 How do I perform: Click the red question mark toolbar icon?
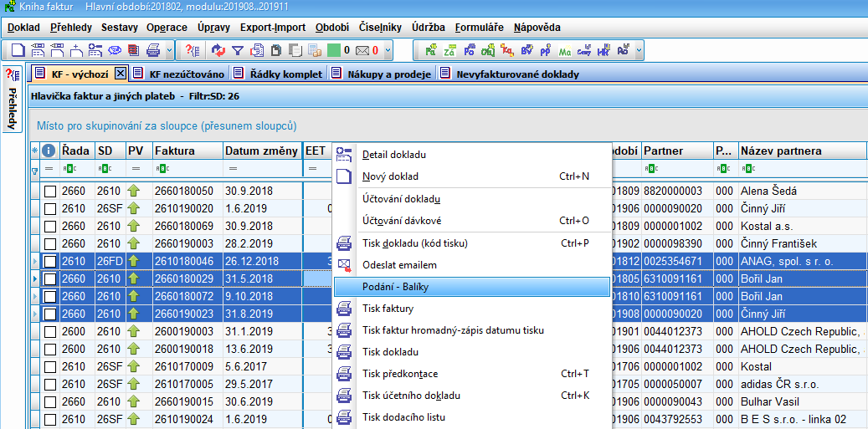point(192,50)
